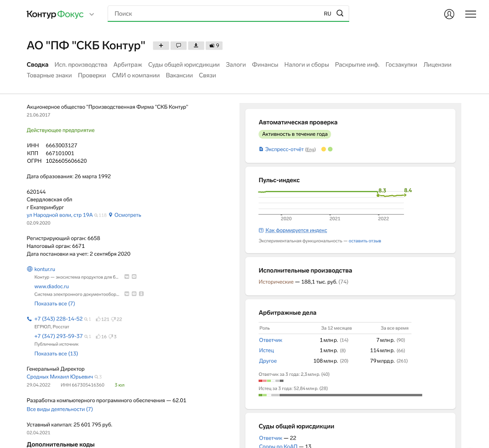The height and width of the screenshot is (448, 489).
Task: Click the globe icon beside kontur.ru
Action: 29,269
